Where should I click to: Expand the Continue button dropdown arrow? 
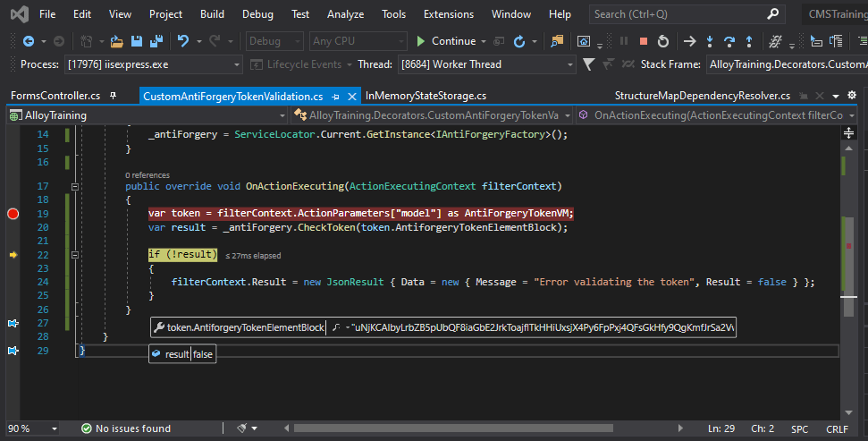[x=484, y=41]
